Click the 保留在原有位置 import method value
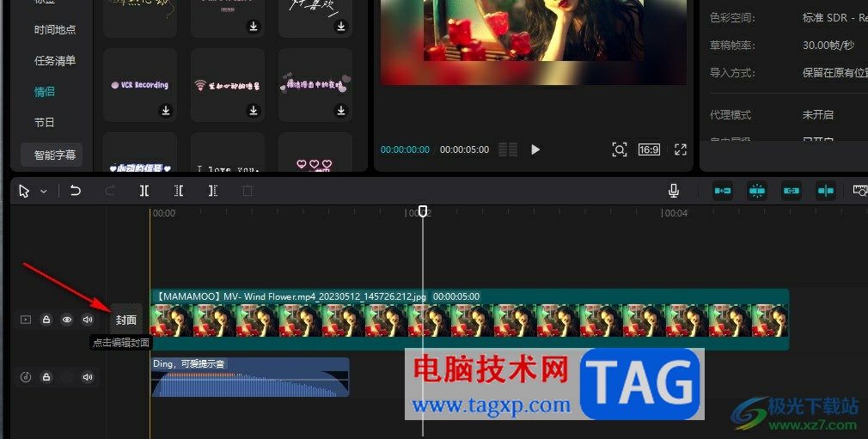 point(834,72)
